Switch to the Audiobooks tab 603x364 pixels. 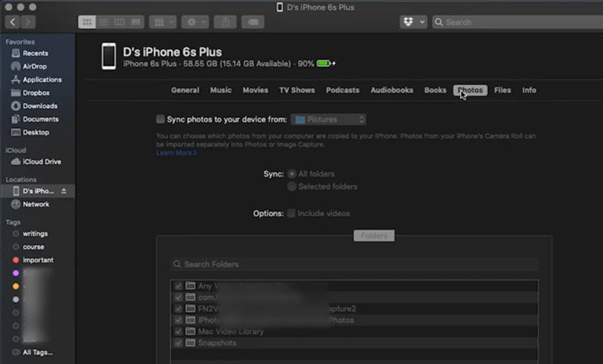tap(392, 90)
